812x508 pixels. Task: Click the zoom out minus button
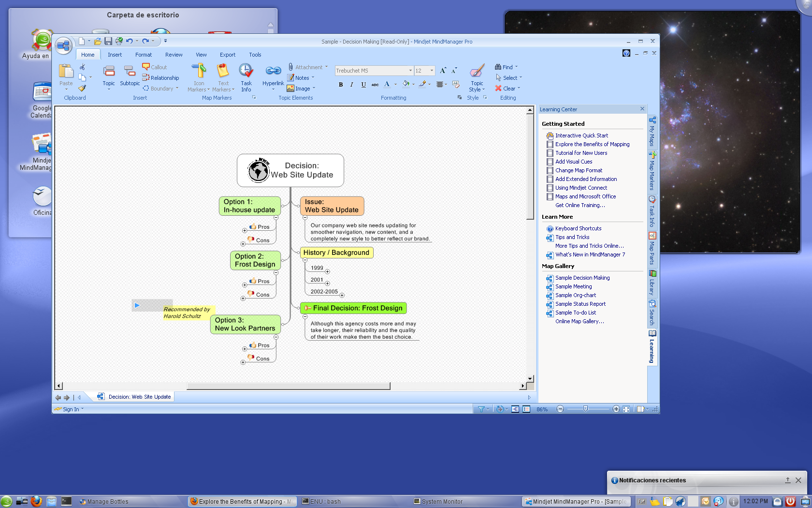click(560, 409)
